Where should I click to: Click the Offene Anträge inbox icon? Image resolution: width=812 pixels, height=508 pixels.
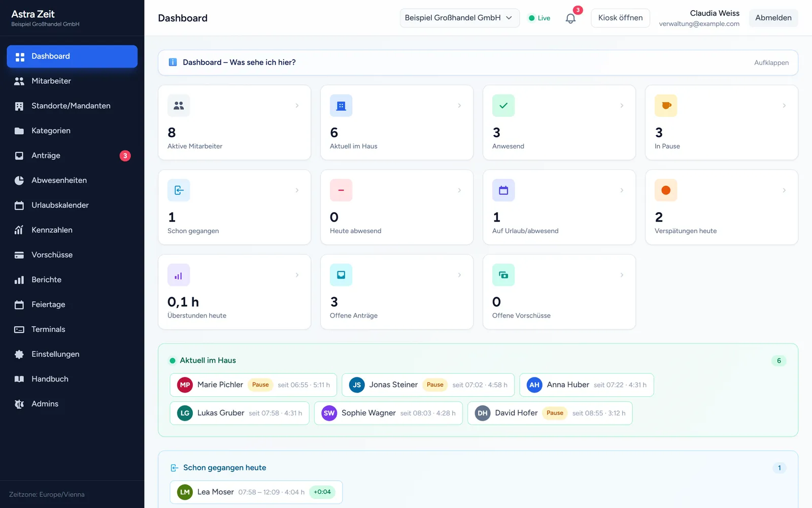click(341, 275)
